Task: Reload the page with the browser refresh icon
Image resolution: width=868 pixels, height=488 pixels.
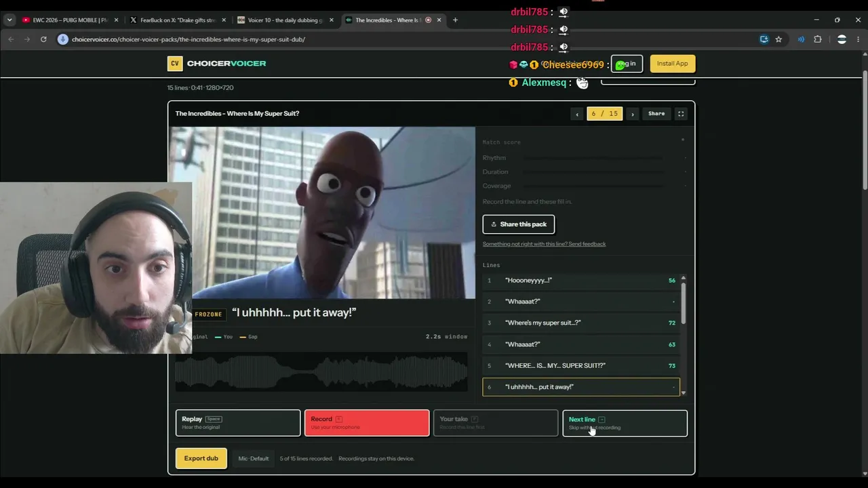Action: 43,39
